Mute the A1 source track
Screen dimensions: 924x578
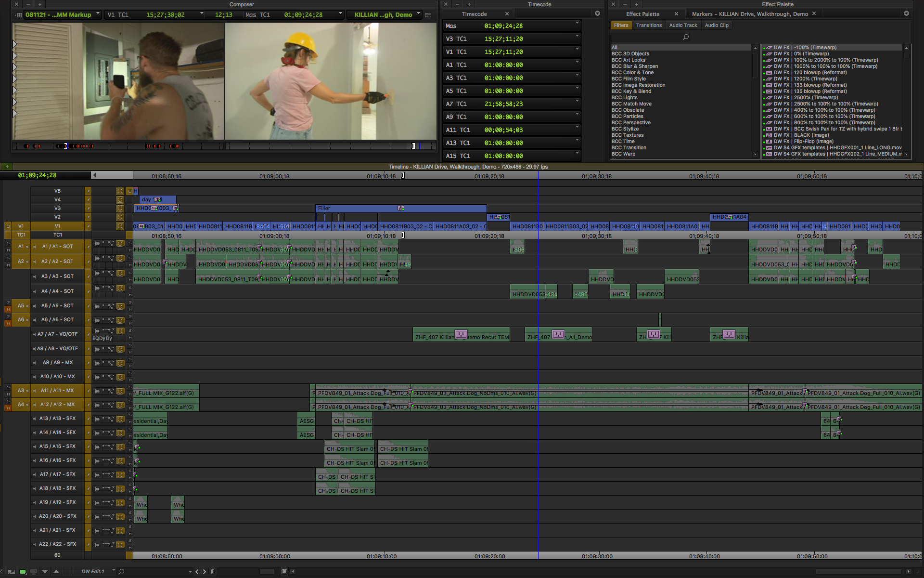[x=8, y=250]
